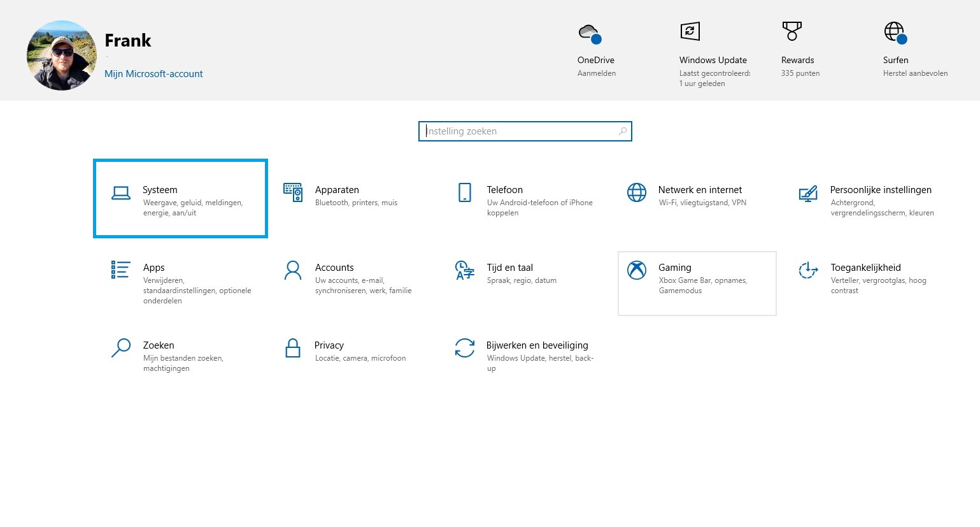Open Netwerk en internet label
Screen dimensions: 980x527
tap(700, 190)
